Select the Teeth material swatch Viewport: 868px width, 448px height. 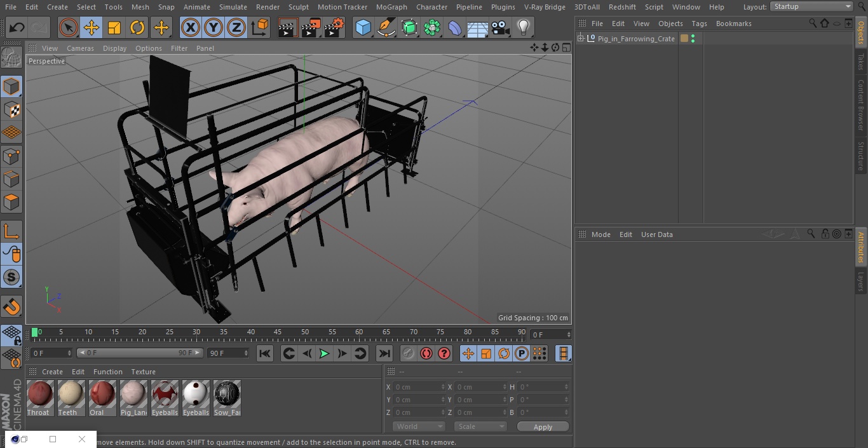click(x=71, y=398)
